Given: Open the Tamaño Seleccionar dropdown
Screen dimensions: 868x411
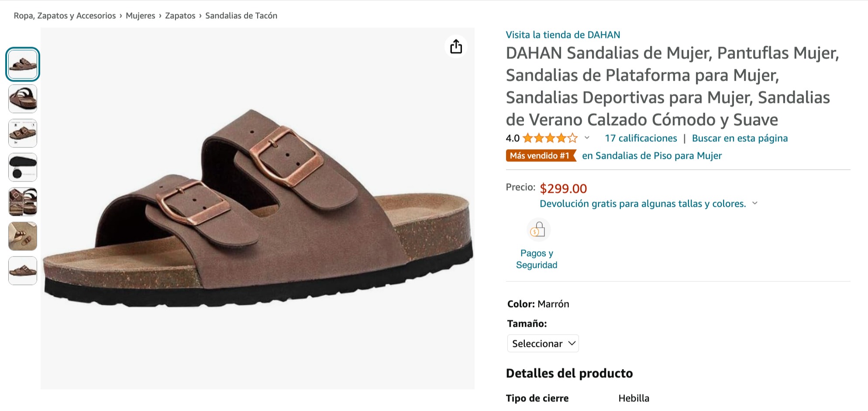Looking at the screenshot, I should pyautogui.click(x=543, y=343).
